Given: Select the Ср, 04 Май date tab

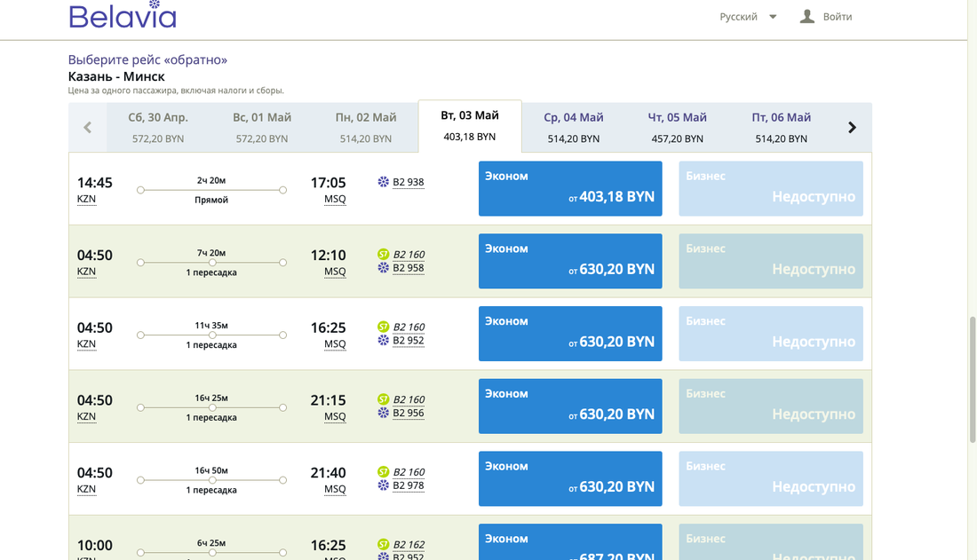Looking at the screenshot, I should [x=573, y=127].
